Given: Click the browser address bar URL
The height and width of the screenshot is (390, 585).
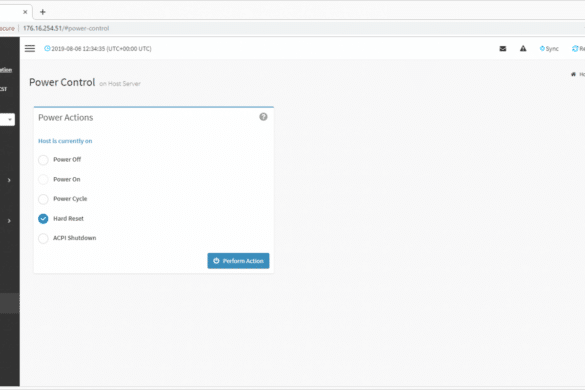Looking at the screenshot, I should tap(66, 28).
